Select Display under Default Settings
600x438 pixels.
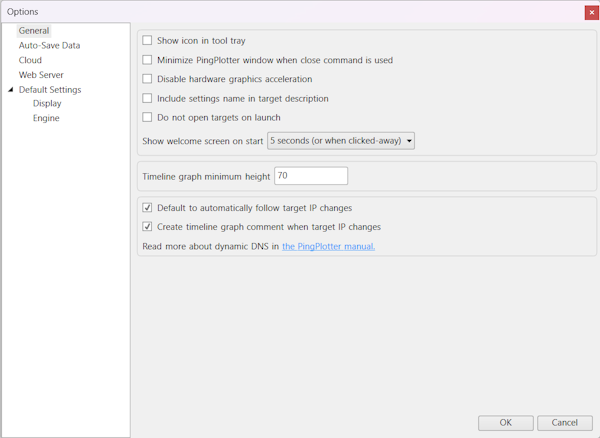47,104
